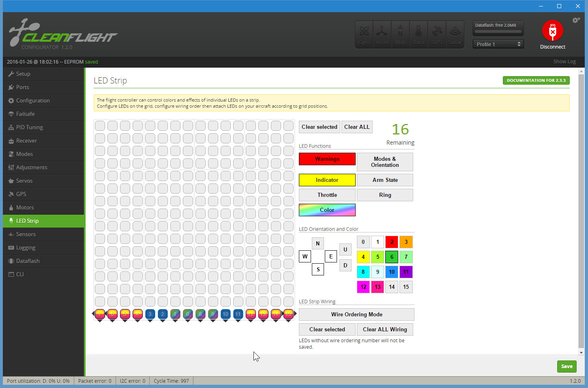Viewport: 588px width, 388px height.
Task: Open the gear options icon at top right
Action: [576, 20]
